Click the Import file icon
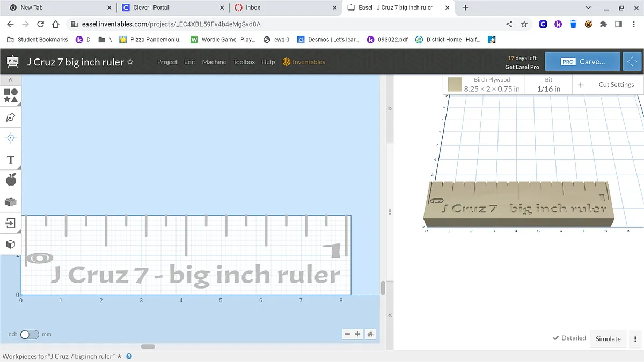The width and height of the screenshot is (644, 362). pyautogui.click(x=11, y=223)
